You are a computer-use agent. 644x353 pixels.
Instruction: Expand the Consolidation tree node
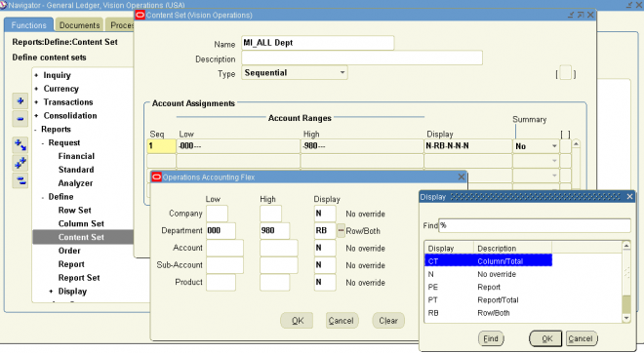point(36,116)
